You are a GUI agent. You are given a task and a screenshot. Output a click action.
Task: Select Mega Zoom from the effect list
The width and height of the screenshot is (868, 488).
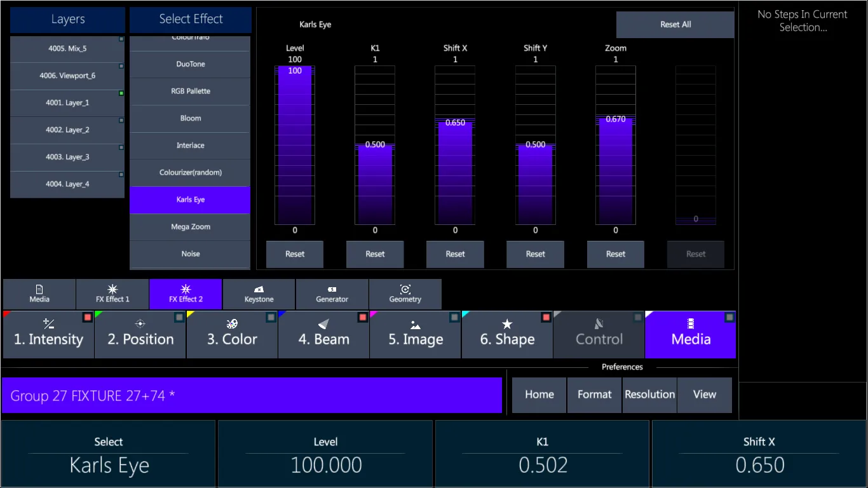(190, 227)
